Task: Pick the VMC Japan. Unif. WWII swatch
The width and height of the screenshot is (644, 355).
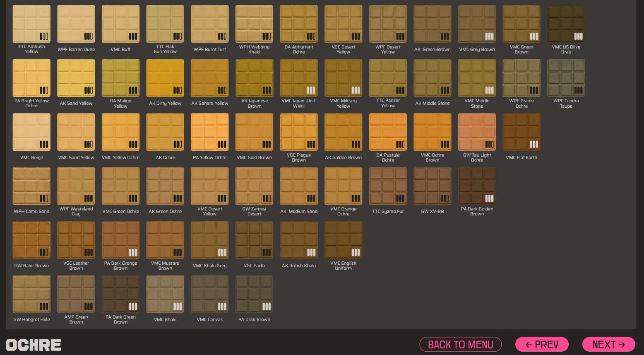Action: [x=299, y=78]
